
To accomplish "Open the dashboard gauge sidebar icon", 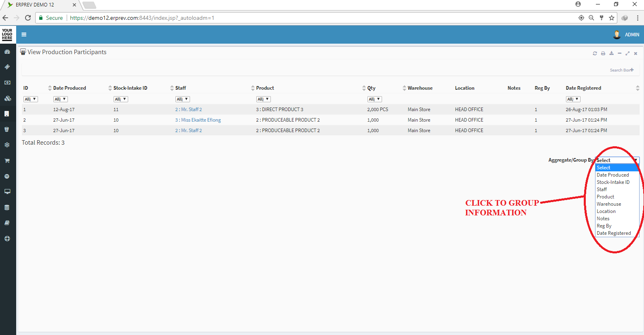I will (7, 52).
